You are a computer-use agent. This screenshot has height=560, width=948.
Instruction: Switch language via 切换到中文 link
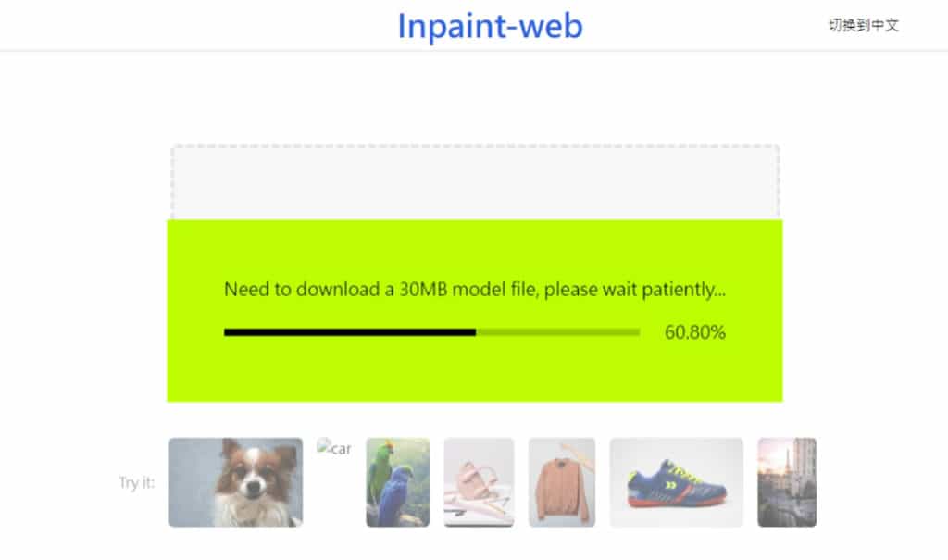click(x=863, y=25)
